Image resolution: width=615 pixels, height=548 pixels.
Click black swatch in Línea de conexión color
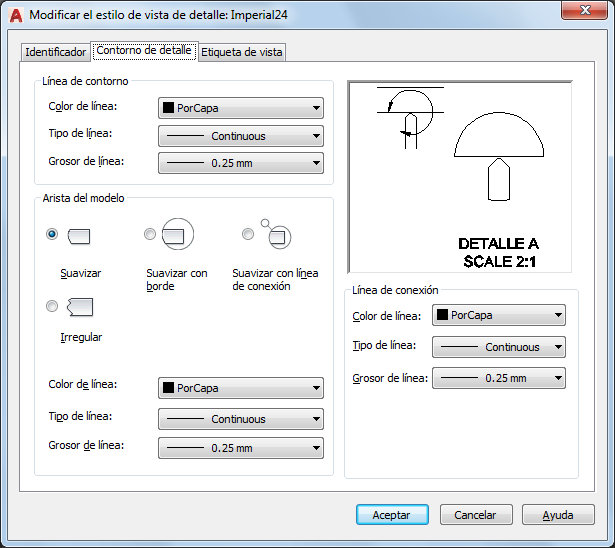[x=442, y=315]
